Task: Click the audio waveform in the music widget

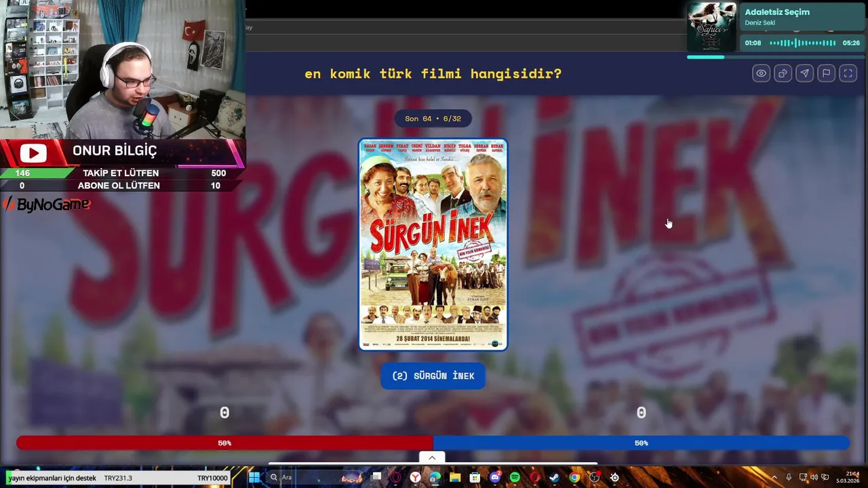Action: click(x=802, y=43)
